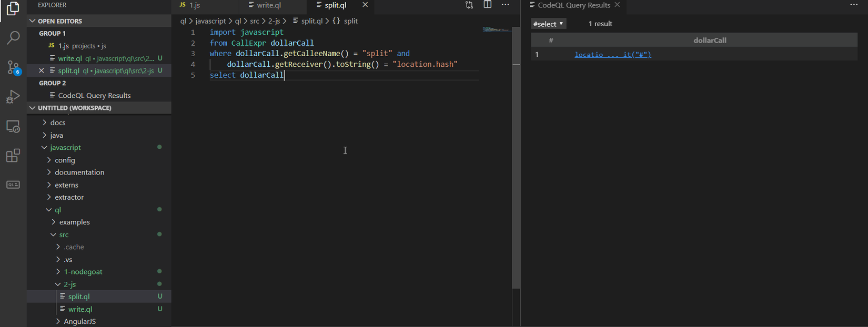Viewport: 868px width, 327px height.
Task: Click the Open Changes compare icon
Action: tap(469, 5)
